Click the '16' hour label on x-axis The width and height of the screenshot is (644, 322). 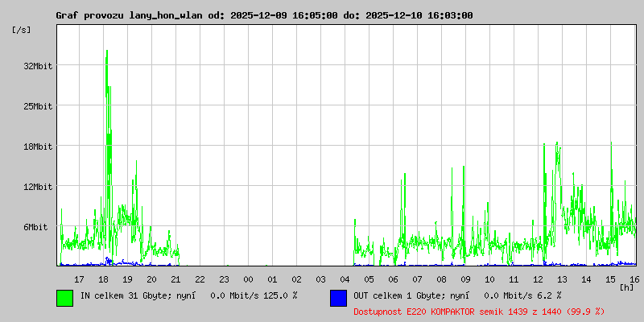(634, 279)
